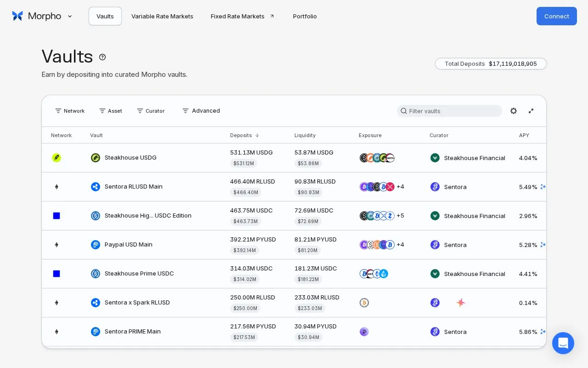Click the sparkle icon next to 5.49% APY
Viewport: 588px width, 368px height.
(543, 187)
